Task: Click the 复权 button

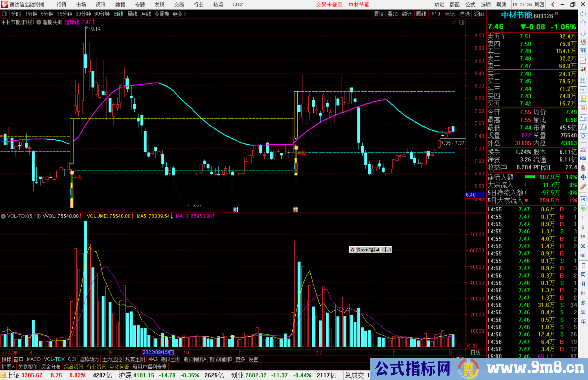Action: point(379,14)
